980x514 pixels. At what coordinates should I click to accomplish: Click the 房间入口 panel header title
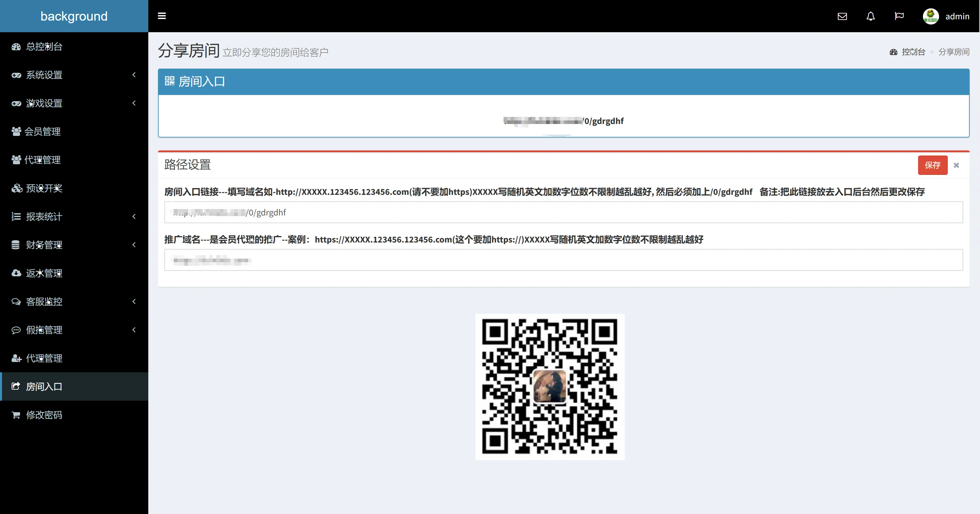pos(201,81)
